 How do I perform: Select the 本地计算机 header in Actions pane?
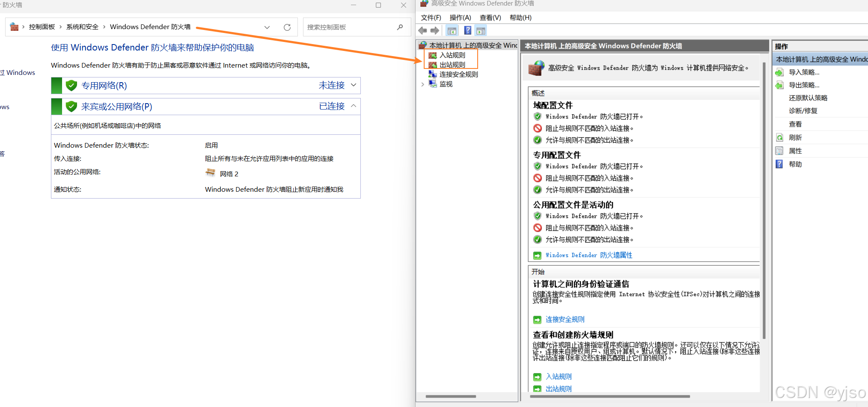[820, 59]
